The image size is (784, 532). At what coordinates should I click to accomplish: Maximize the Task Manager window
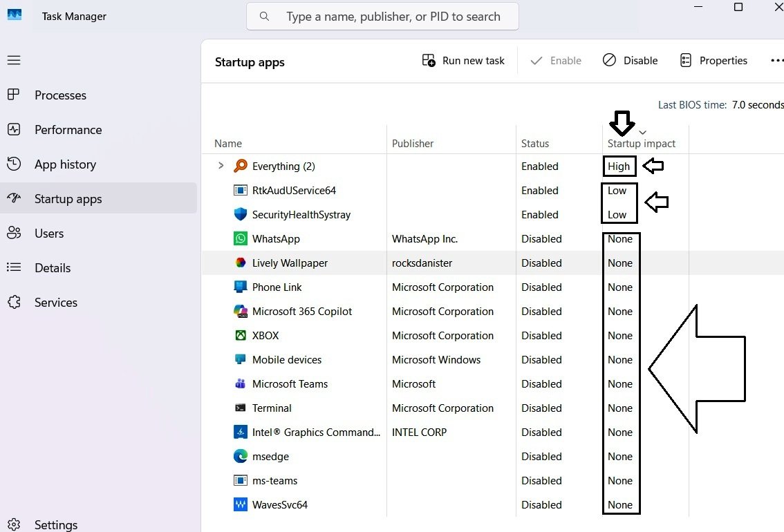(738, 7)
